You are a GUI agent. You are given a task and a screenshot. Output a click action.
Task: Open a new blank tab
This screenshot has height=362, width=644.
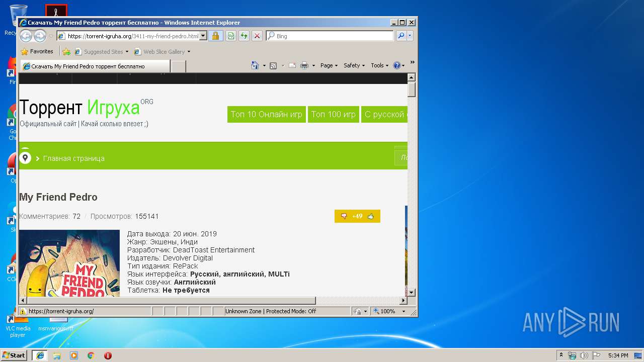pyautogui.click(x=178, y=66)
